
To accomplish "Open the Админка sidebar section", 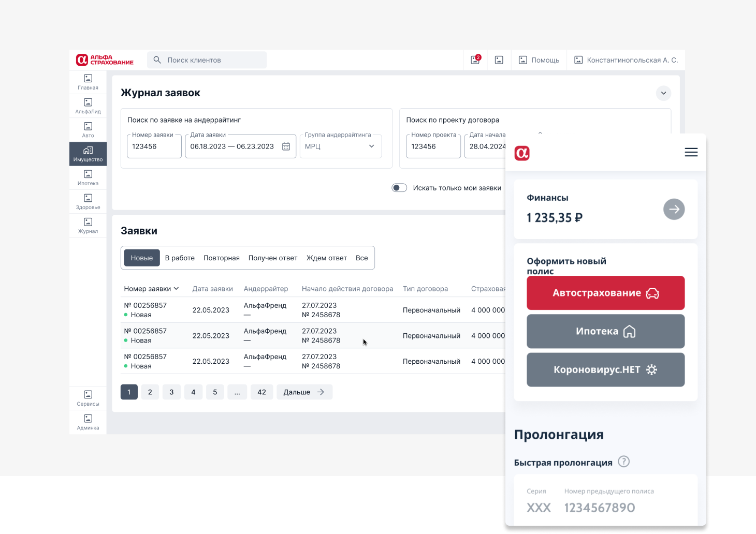I will (x=88, y=422).
